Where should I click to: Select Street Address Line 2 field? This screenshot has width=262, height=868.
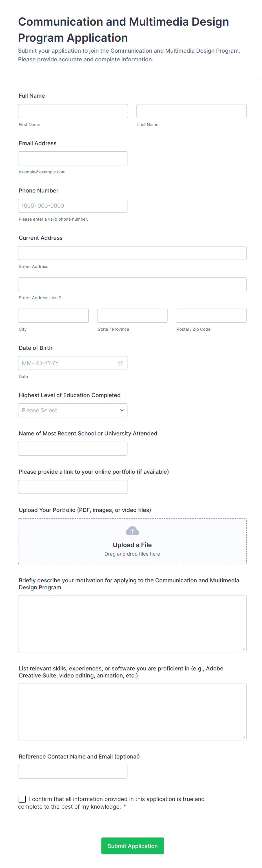pyautogui.click(x=132, y=284)
